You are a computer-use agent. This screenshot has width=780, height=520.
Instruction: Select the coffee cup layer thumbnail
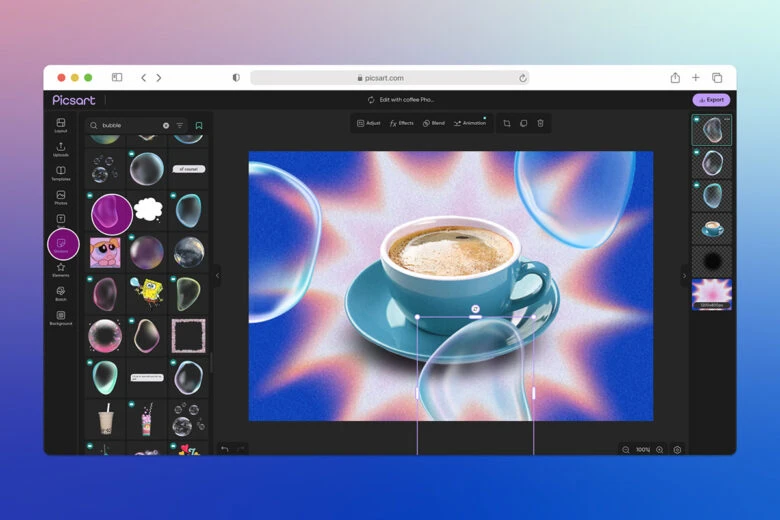[711, 228]
